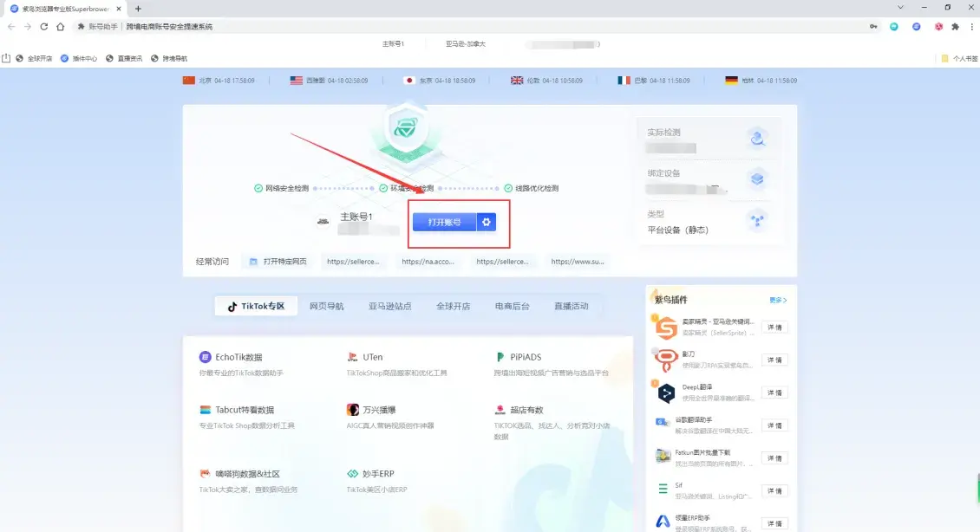Click the 亚马逊-加拿大 label at page top
Viewport: 980px width, 532px height.
click(466, 44)
